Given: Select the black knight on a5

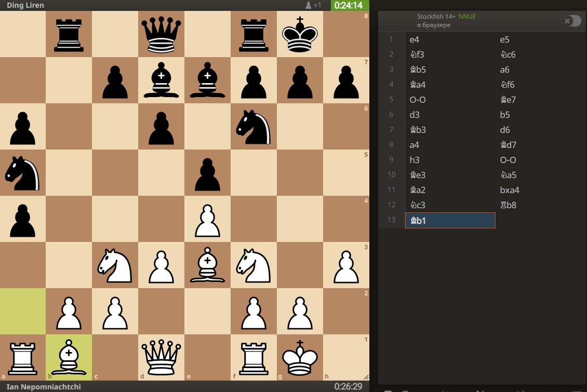Looking at the screenshot, I should (x=22, y=172).
